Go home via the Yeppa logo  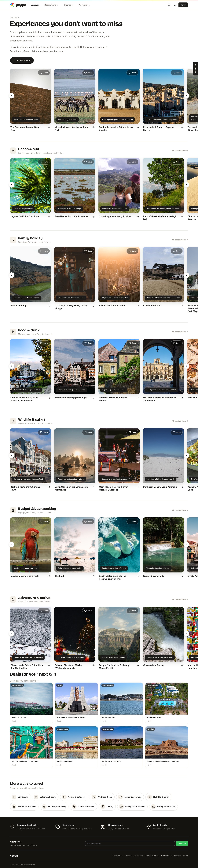point(18,5)
